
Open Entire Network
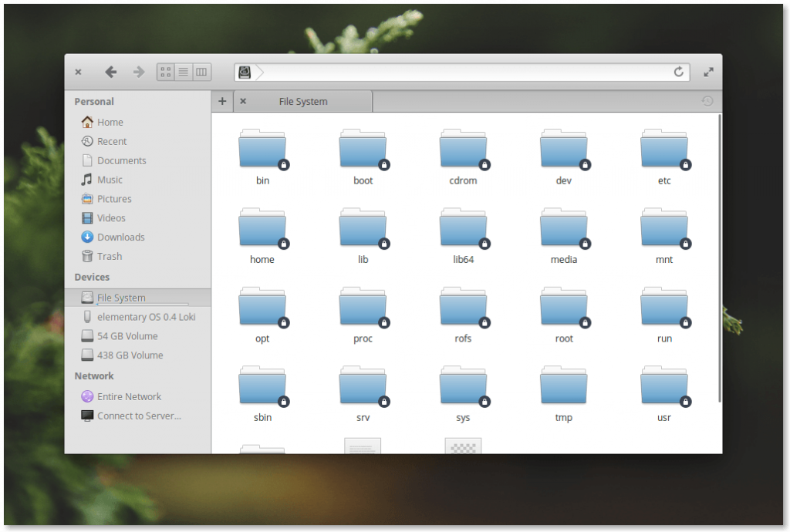point(137,396)
